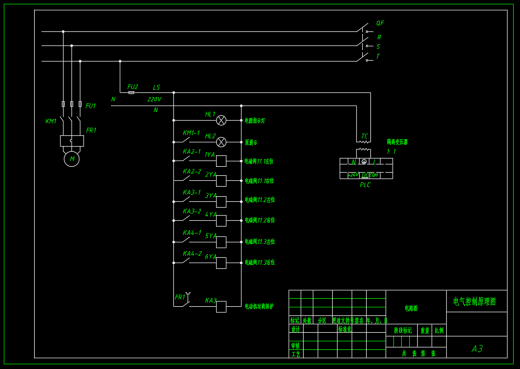The image size is (520, 369).
Task: Click the 5YA text label
Action: click(211, 236)
